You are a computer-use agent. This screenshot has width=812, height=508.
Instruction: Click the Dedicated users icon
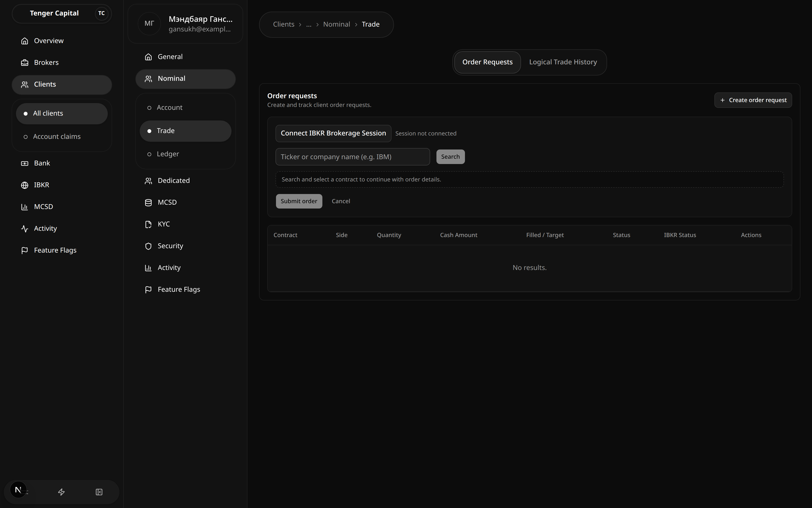(148, 181)
